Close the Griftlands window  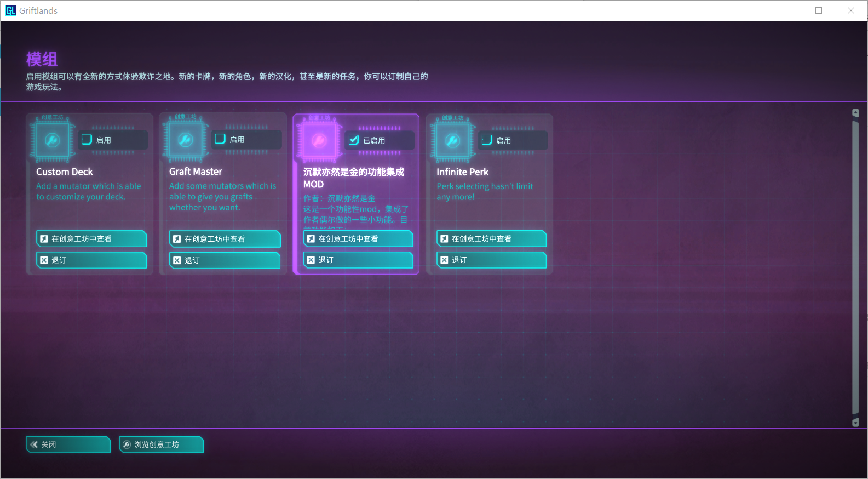coord(851,10)
